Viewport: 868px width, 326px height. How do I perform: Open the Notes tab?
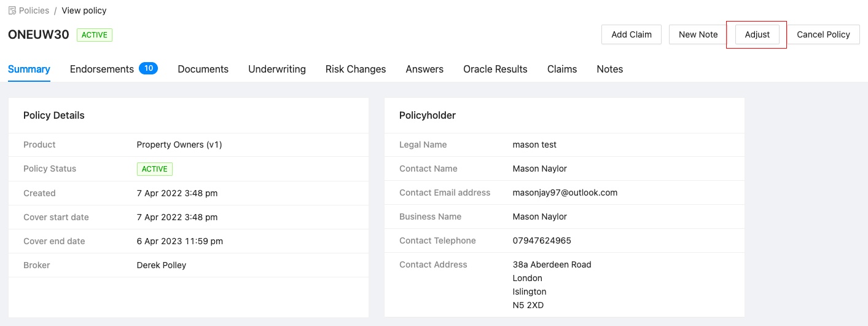[x=609, y=69]
